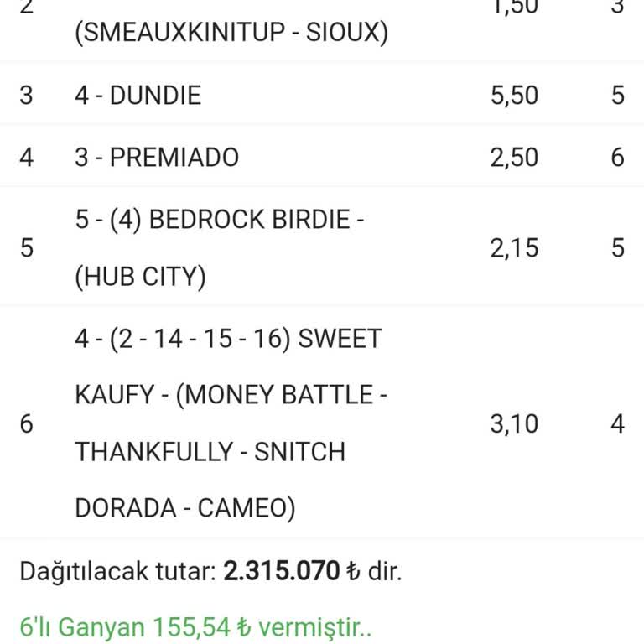
Task: Click the SMEAUXKINITUP - SIOUX text
Action: [x=231, y=35]
